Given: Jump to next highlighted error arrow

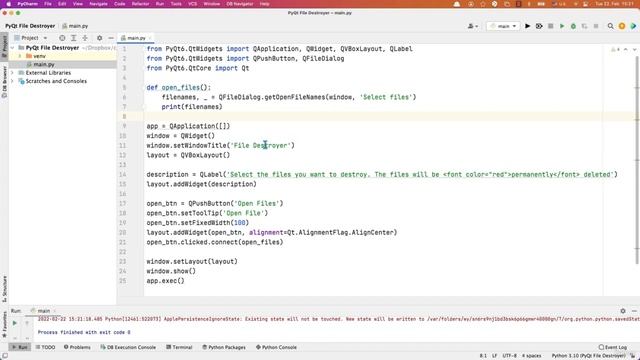Looking at the screenshot, I should (x=634, y=49).
